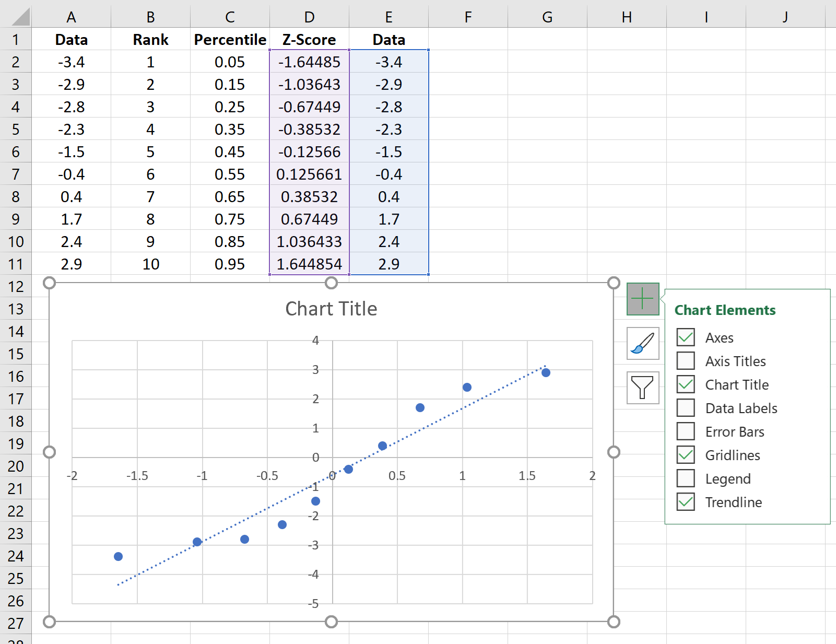Disable the Chart Title checkbox

pos(686,384)
